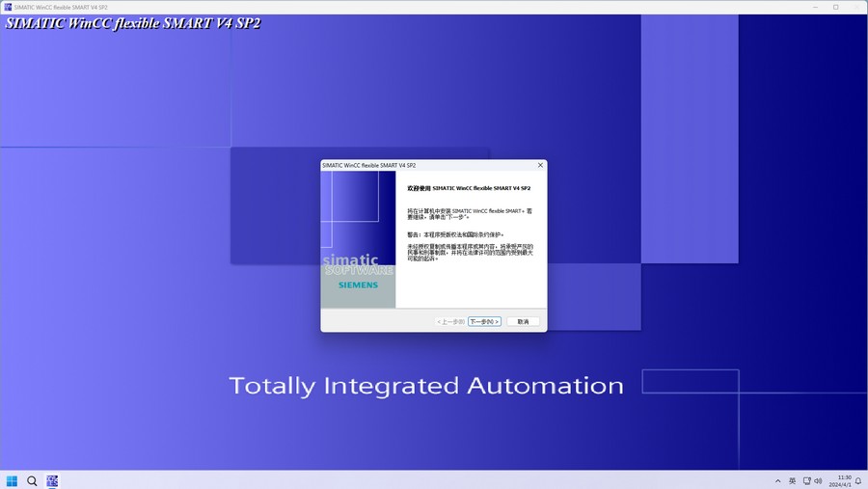The height and width of the screenshot is (489, 868).
Task: Show hidden system tray icons chevron
Action: coord(777,481)
